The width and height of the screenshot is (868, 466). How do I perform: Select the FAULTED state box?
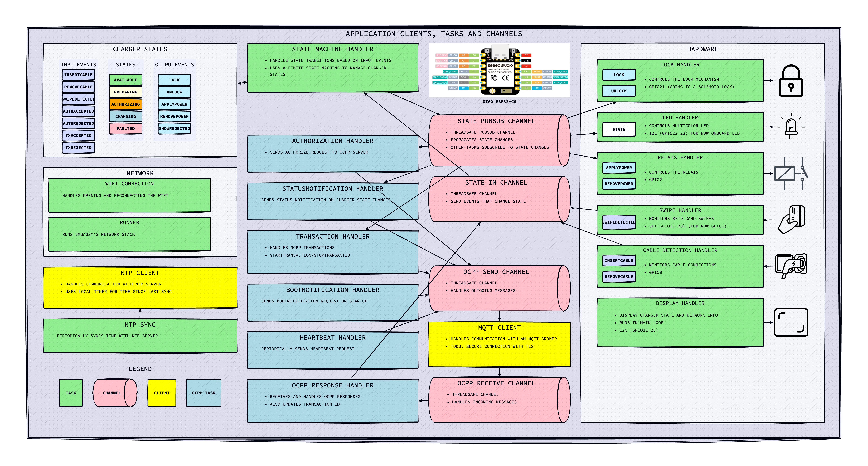(125, 128)
